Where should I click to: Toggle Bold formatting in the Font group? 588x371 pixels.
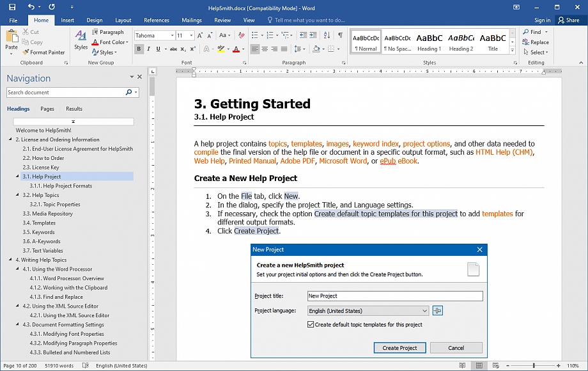point(139,49)
